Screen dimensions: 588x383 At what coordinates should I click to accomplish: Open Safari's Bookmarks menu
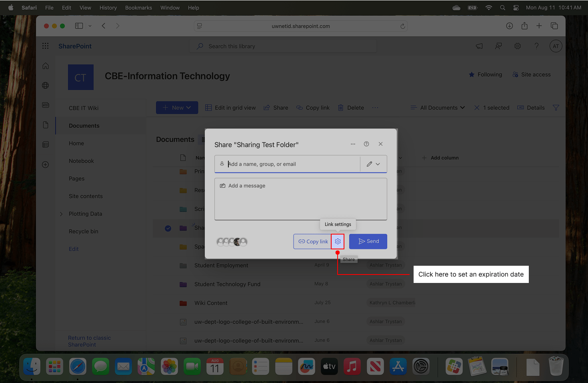[x=138, y=7]
